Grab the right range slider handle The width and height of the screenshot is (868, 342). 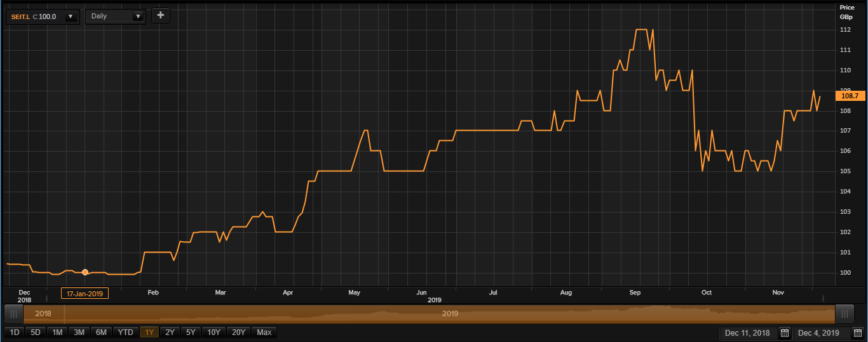pos(844,314)
